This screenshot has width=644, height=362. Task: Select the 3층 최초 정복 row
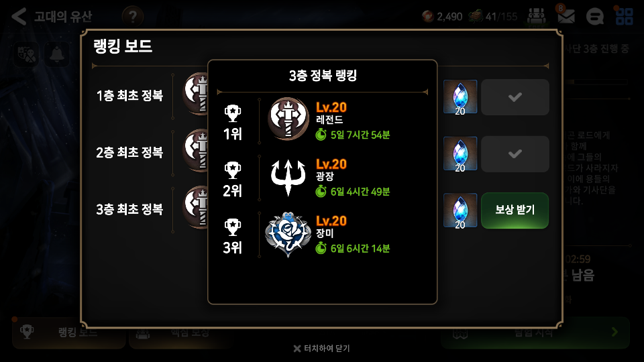(x=321, y=210)
